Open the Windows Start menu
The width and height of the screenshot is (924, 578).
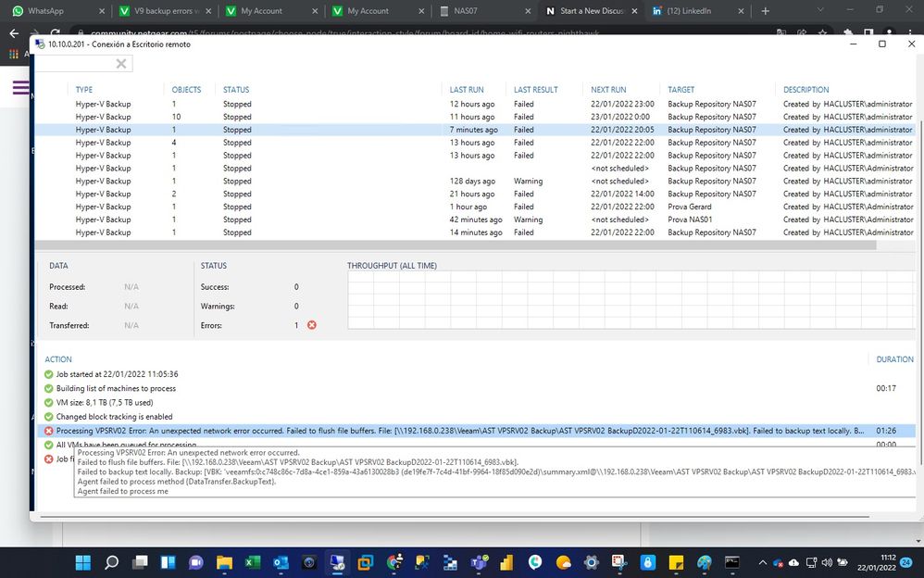point(83,562)
